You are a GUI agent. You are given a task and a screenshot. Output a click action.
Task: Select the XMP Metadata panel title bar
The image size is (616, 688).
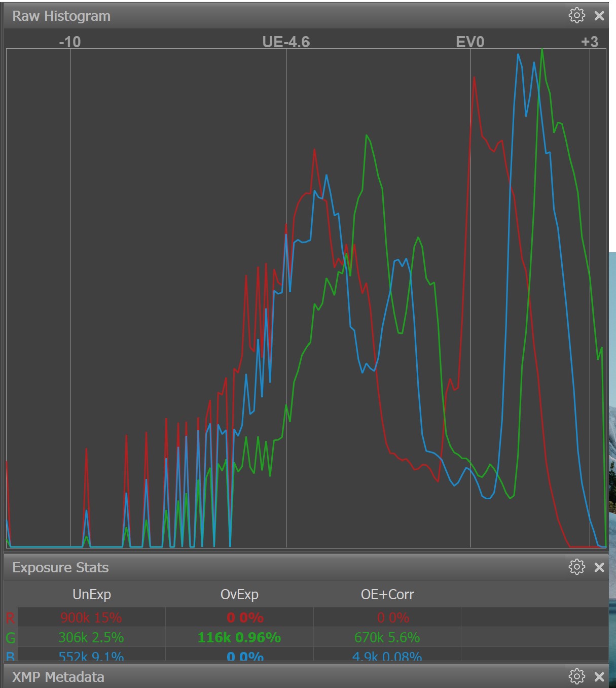pyautogui.click(x=58, y=677)
